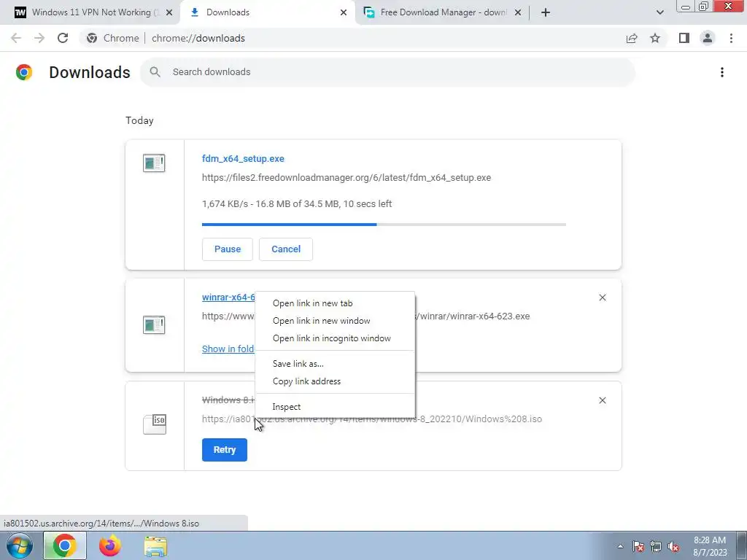Open the Downloads page more actions menu
The image size is (747, 560).
tap(722, 72)
